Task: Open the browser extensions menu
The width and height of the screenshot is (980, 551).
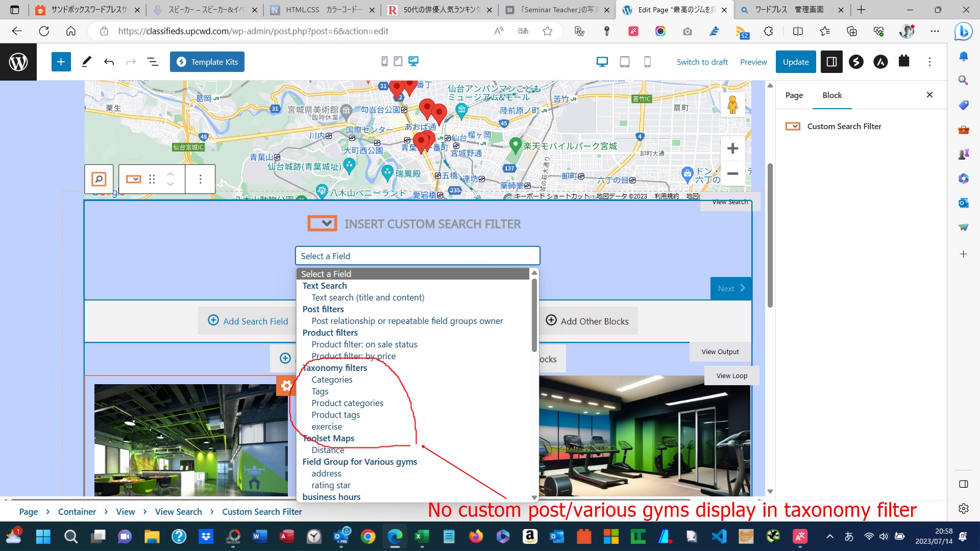Action: click(x=768, y=31)
